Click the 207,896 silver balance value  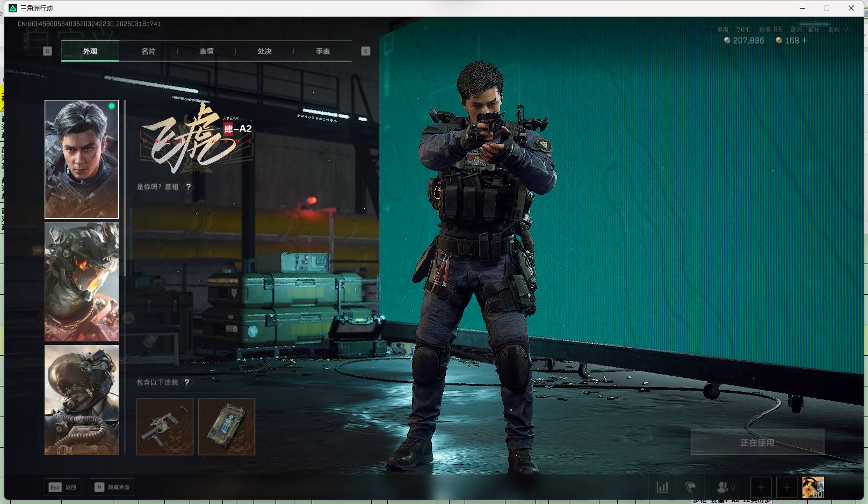748,40
